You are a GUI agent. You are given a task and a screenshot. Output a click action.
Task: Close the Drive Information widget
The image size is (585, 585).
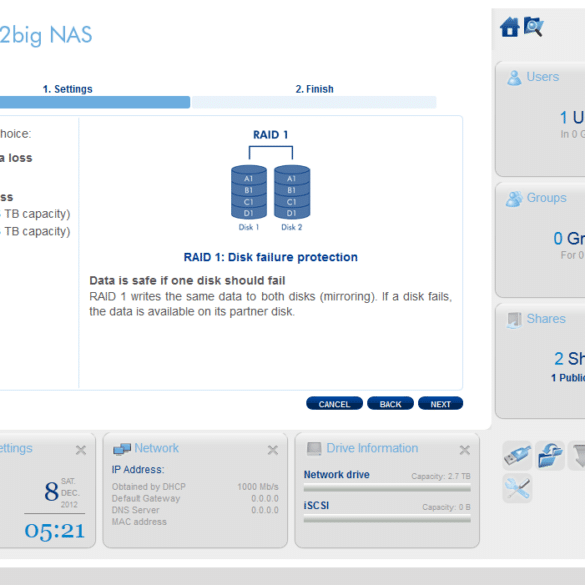(464, 450)
